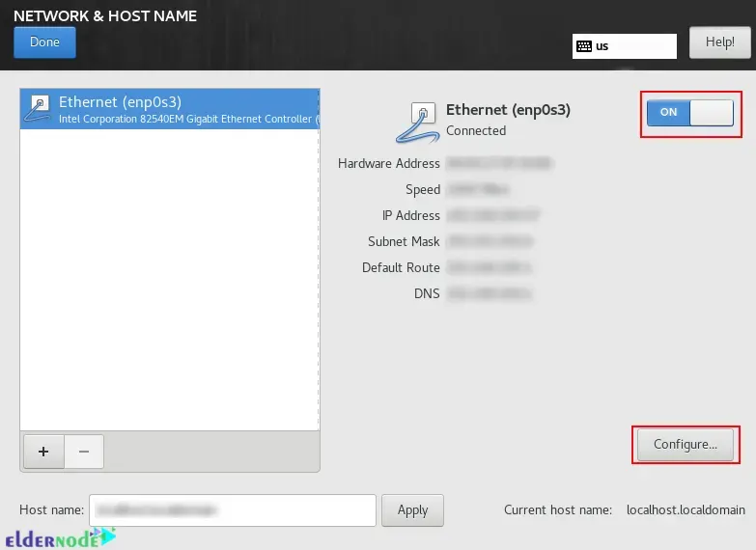Image resolution: width=756 pixels, height=550 pixels.
Task: Add a new network device with plus
Action: tap(42, 451)
